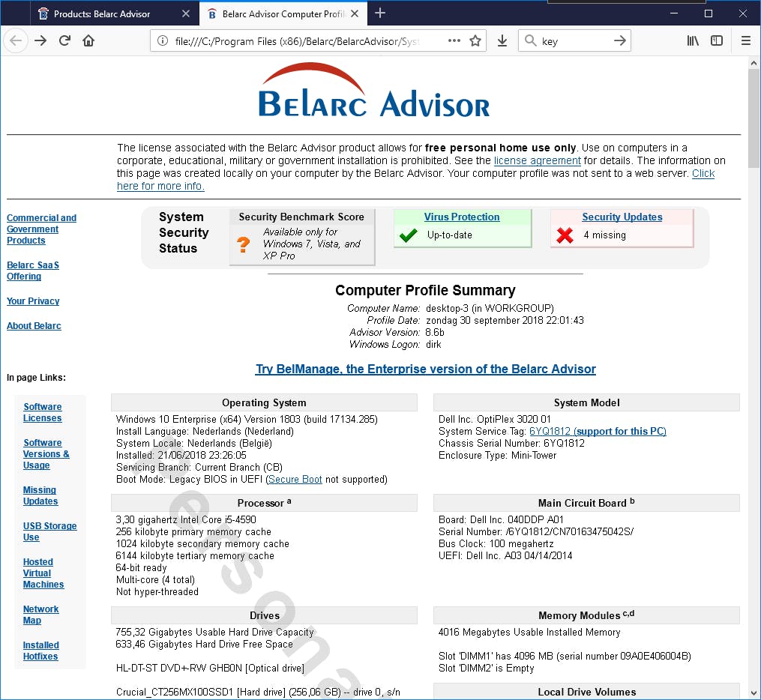Image resolution: width=761 pixels, height=700 pixels.
Task: Go back with the browser back arrow
Action: tap(16, 40)
